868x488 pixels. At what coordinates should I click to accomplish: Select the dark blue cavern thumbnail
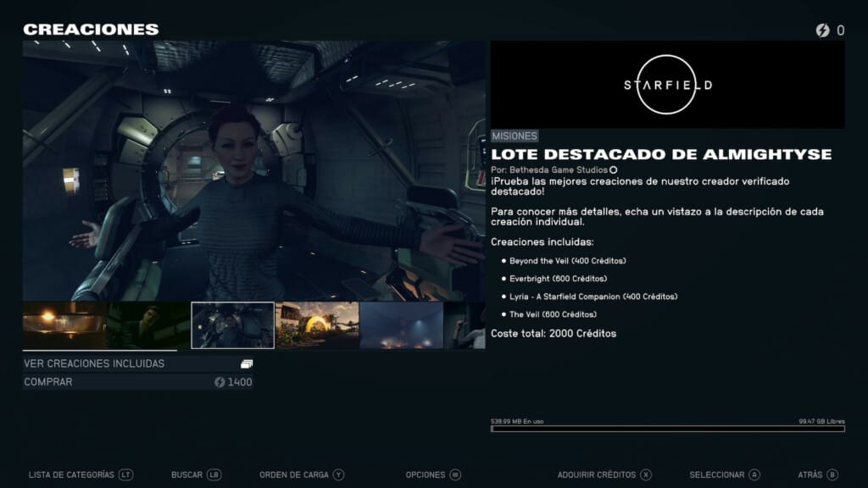pyautogui.click(x=401, y=325)
